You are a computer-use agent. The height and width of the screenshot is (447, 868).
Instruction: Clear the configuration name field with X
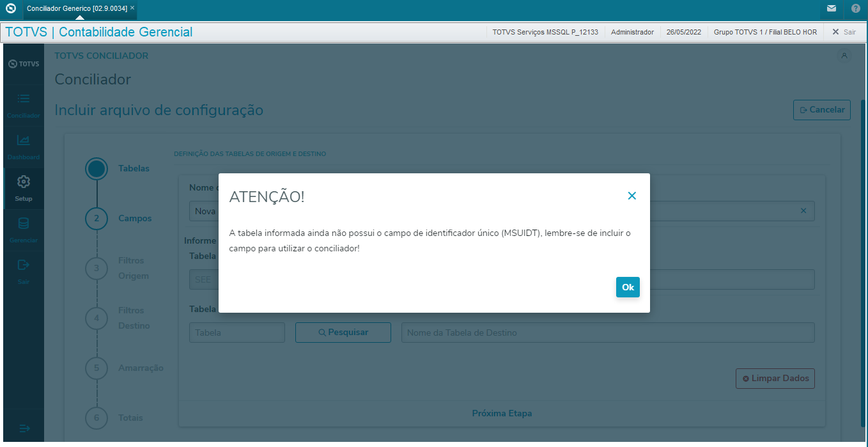coord(803,211)
